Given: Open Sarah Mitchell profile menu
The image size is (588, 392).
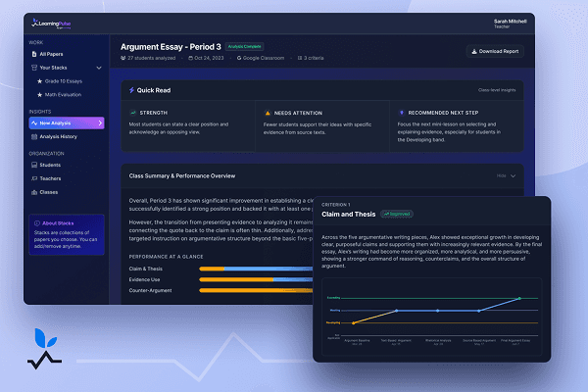Looking at the screenshot, I should point(510,24).
